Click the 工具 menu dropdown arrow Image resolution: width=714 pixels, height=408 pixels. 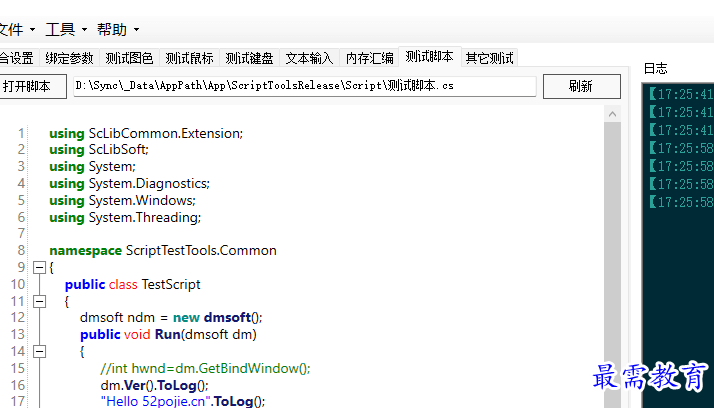click(x=84, y=30)
